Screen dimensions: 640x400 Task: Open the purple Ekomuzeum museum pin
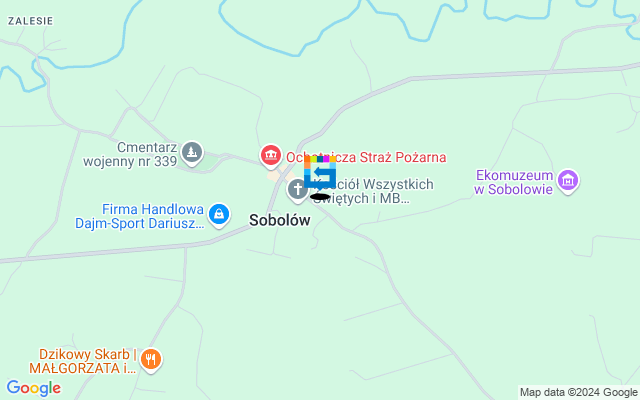pyautogui.click(x=568, y=182)
